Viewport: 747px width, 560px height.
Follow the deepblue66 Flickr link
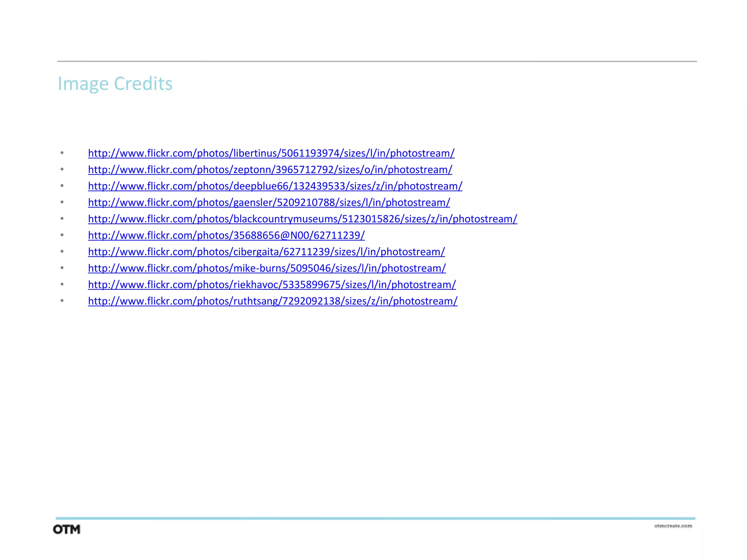coord(275,186)
